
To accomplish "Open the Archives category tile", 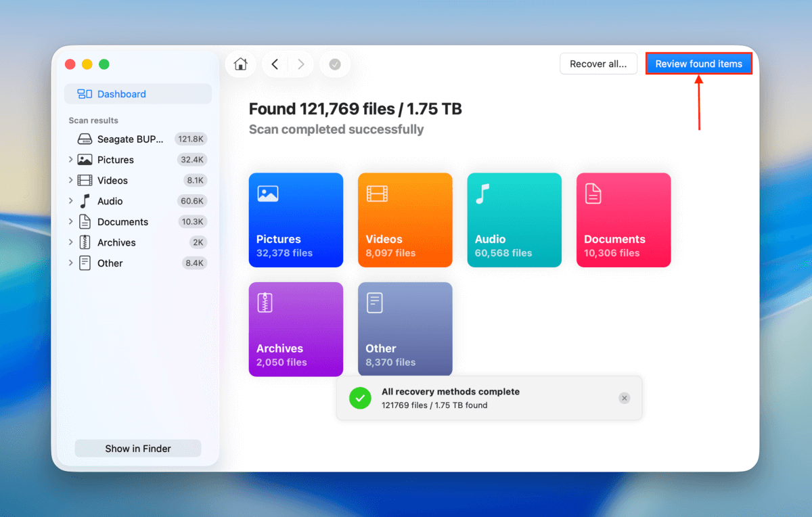I will [296, 329].
